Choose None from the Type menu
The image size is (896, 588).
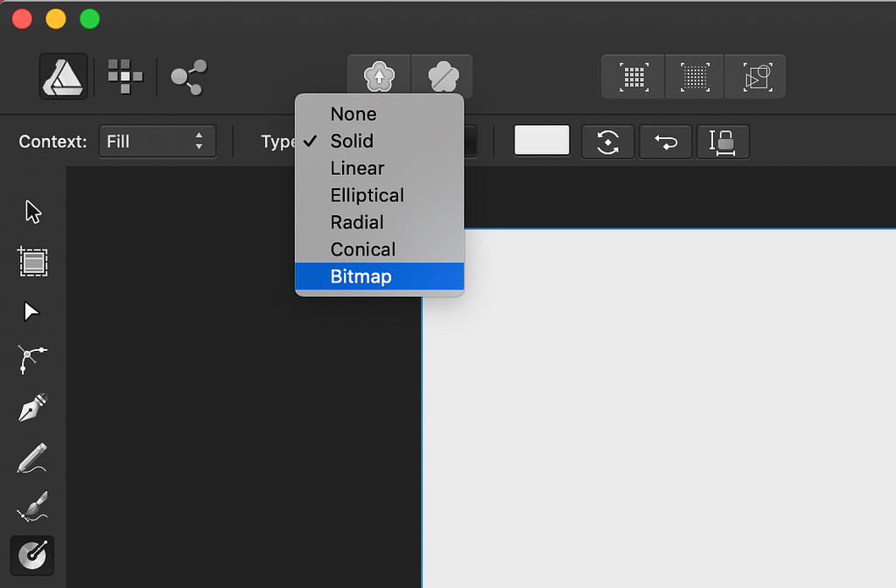[380, 114]
